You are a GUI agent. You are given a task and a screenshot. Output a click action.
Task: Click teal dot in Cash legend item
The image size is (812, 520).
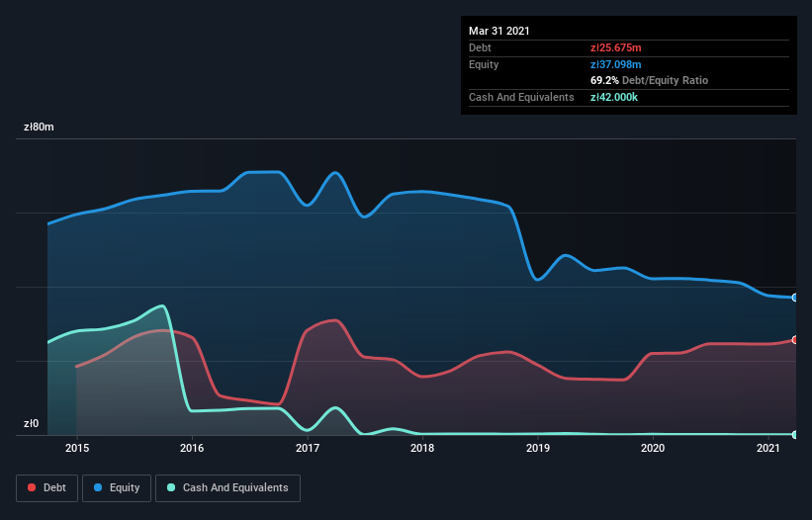point(172,487)
